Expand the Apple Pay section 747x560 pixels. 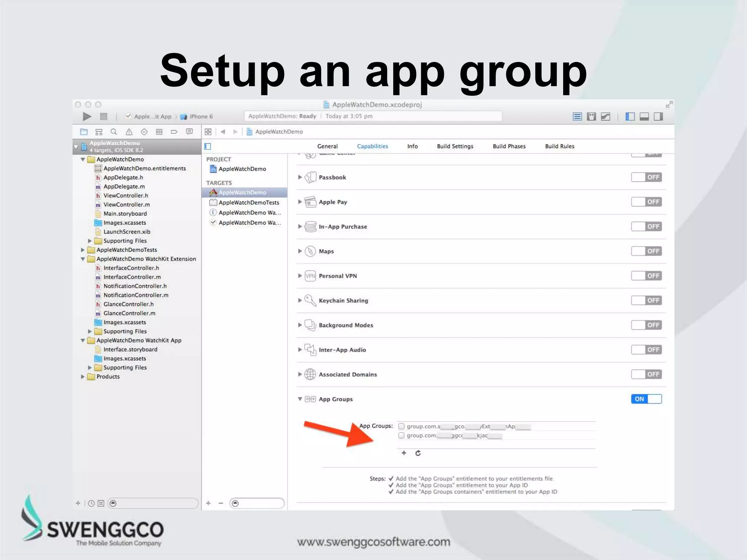[300, 202]
